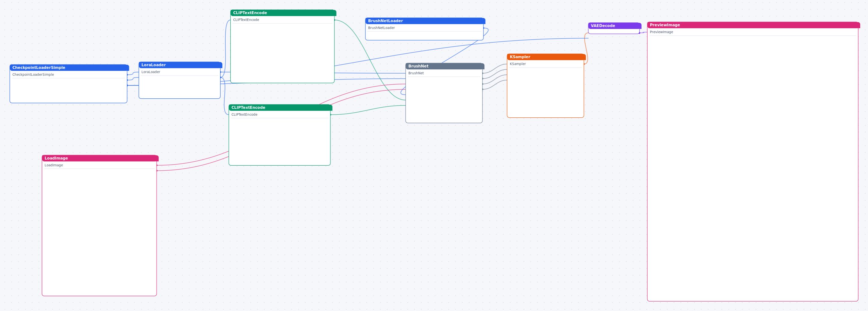Viewport: 868px width, 311px height.
Task: Select the purple VAEDecode node header
Action: click(x=615, y=26)
